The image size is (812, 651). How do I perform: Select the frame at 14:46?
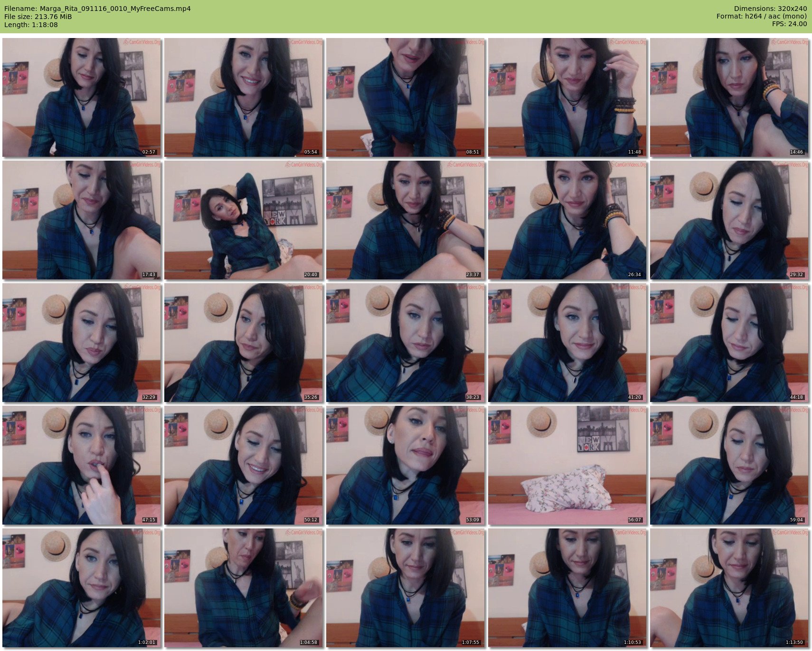(729, 97)
